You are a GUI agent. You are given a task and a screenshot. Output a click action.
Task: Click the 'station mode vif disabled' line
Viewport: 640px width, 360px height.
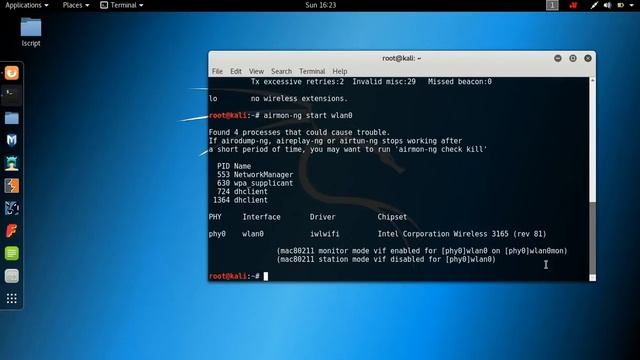coord(386,260)
